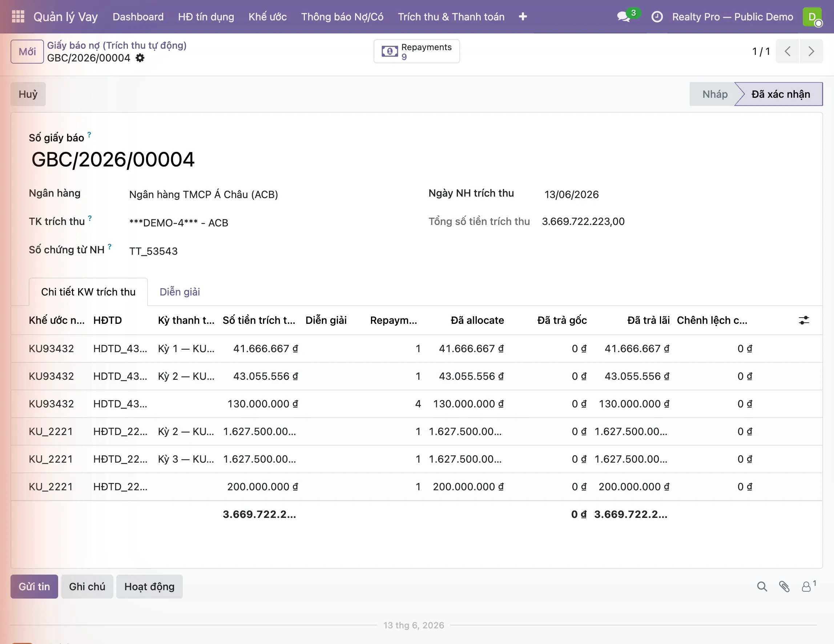Viewport: 834px width, 644px height.
Task: Click the Huỷ button
Action: tap(28, 94)
